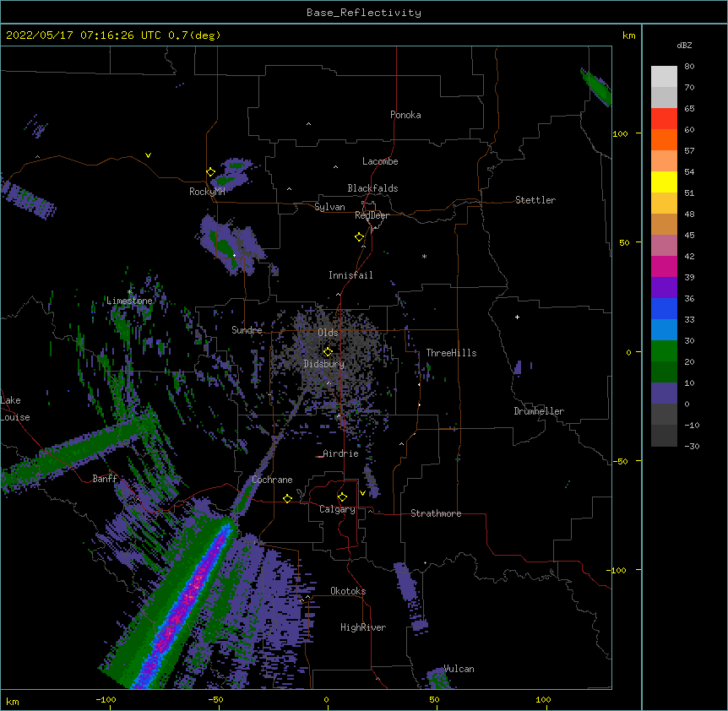This screenshot has width=728, height=711.
Task: Pick the orange 57-60 dBZ legend swatch
Action: coord(664,139)
